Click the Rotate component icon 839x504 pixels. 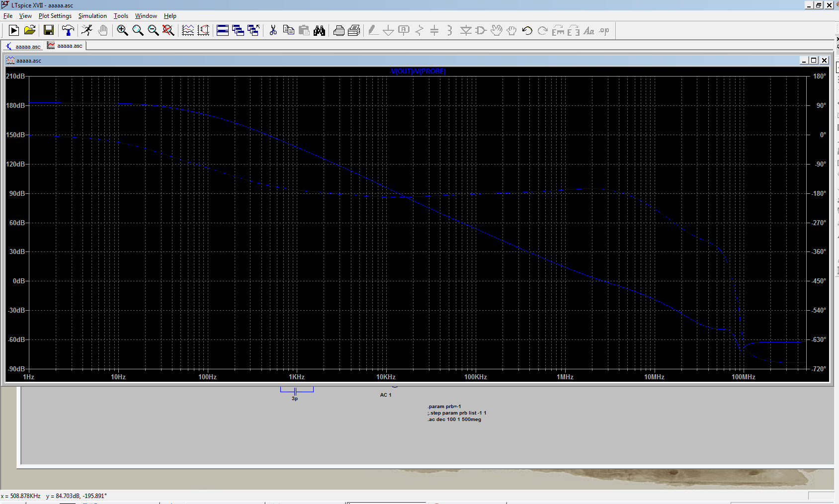click(558, 31)
